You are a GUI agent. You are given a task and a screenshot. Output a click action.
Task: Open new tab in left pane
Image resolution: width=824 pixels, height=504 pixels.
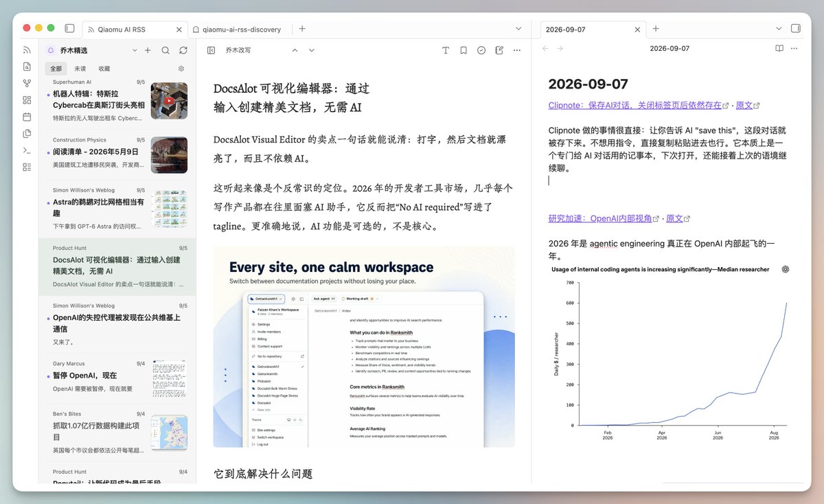click(x=302, y=29)
